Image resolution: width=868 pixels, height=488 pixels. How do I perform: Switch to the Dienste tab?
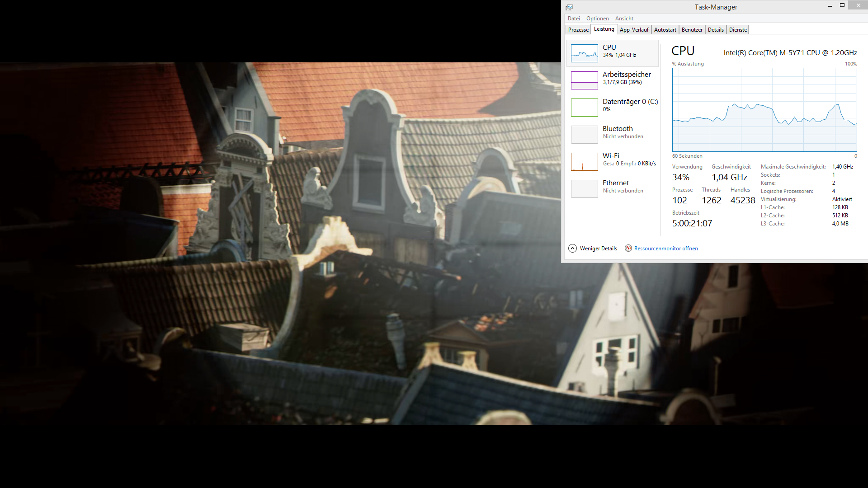pos(738,30)
